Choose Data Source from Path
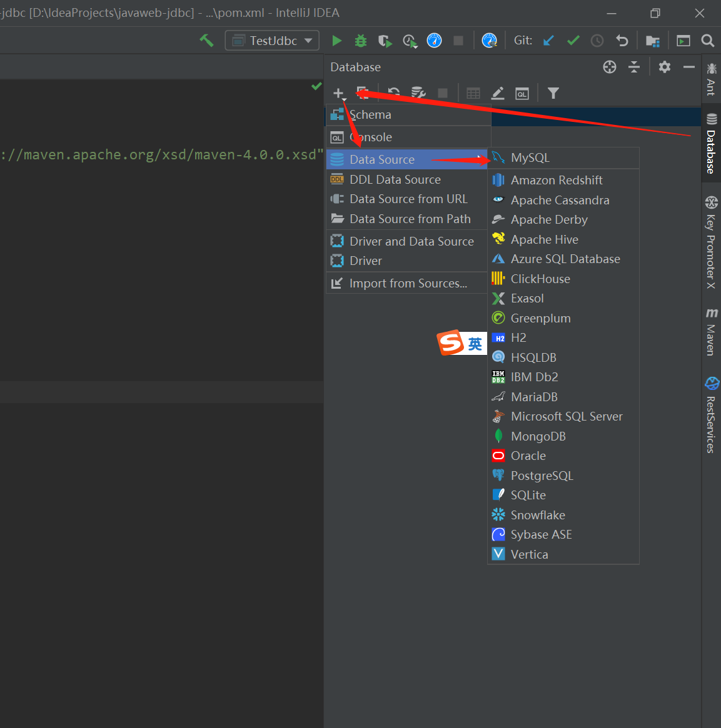 click(x=407, y=219)
